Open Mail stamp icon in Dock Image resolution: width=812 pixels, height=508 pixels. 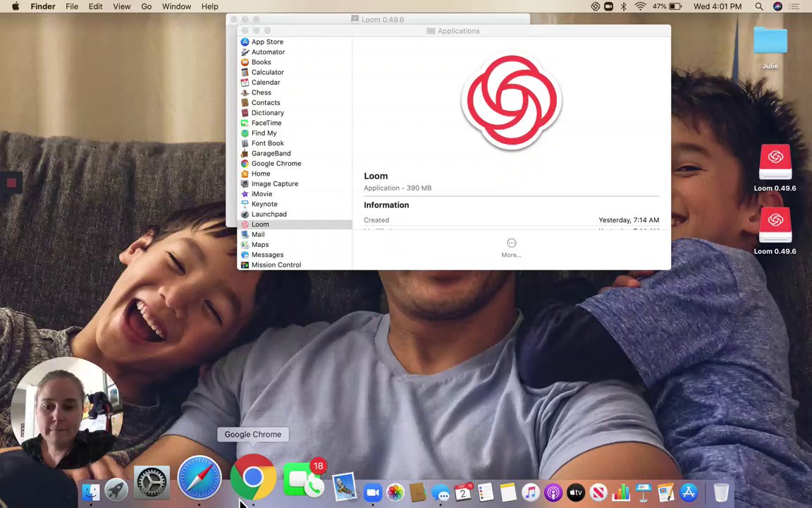[x=345, y=487]
